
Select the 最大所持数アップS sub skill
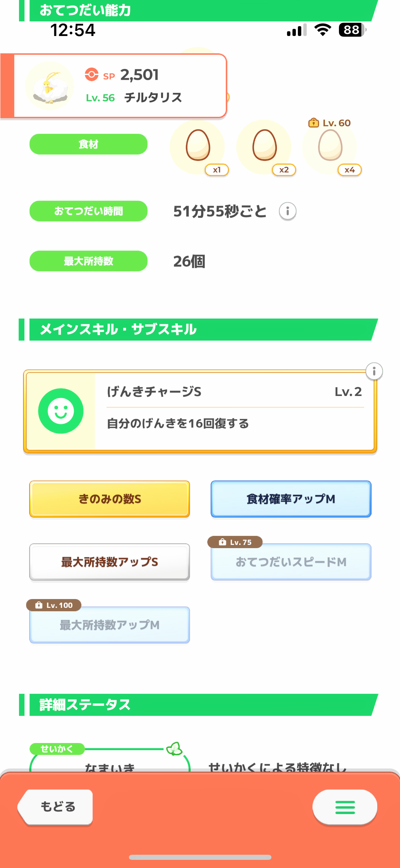[x=110, y=562]
